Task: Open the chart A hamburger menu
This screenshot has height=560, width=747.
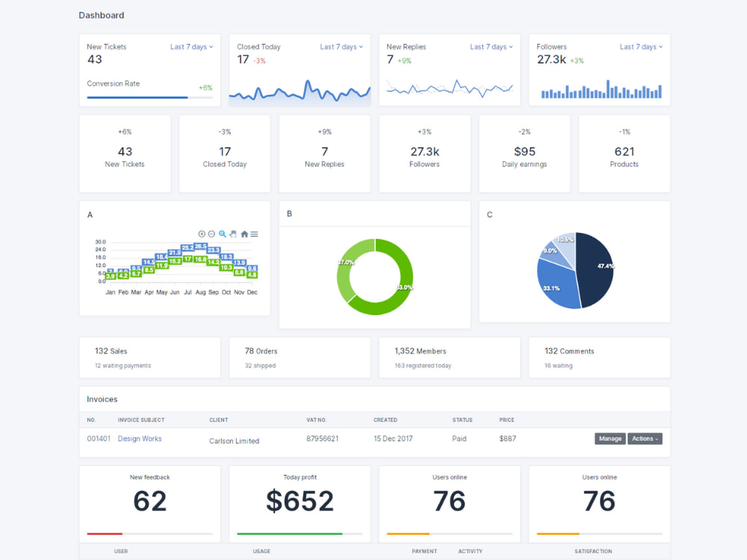Action: pyautogui.click(x=255, y=234)
